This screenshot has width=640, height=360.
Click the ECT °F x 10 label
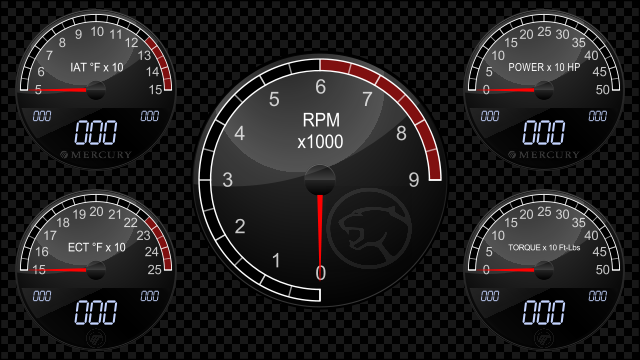pyautogui.click(x=97, y=247)
